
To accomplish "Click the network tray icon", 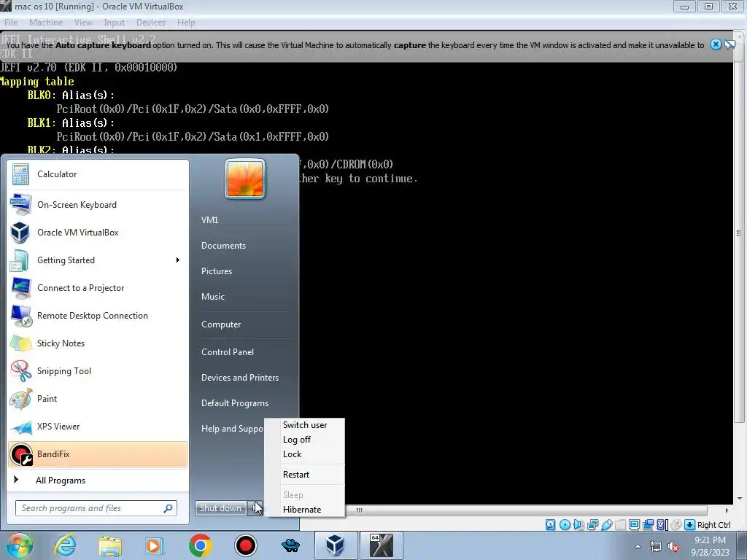I will point(656,547).
